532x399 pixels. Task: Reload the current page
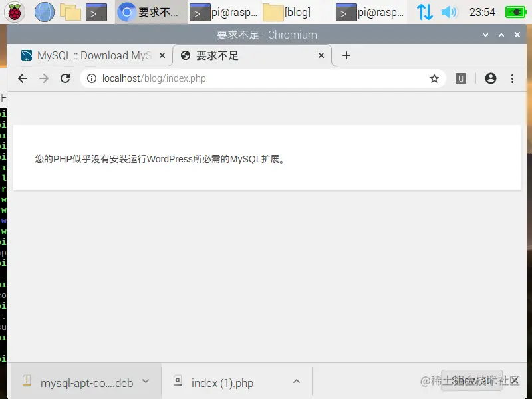pyautogui.click(x=65, y=78)
